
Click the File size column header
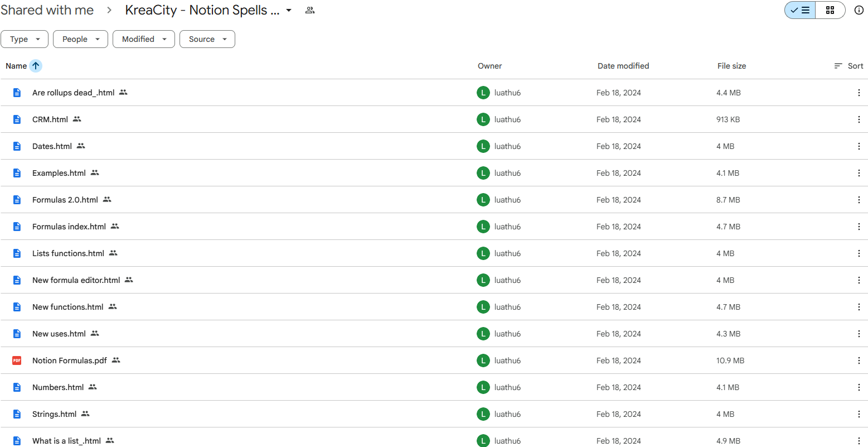click(731, 66)
